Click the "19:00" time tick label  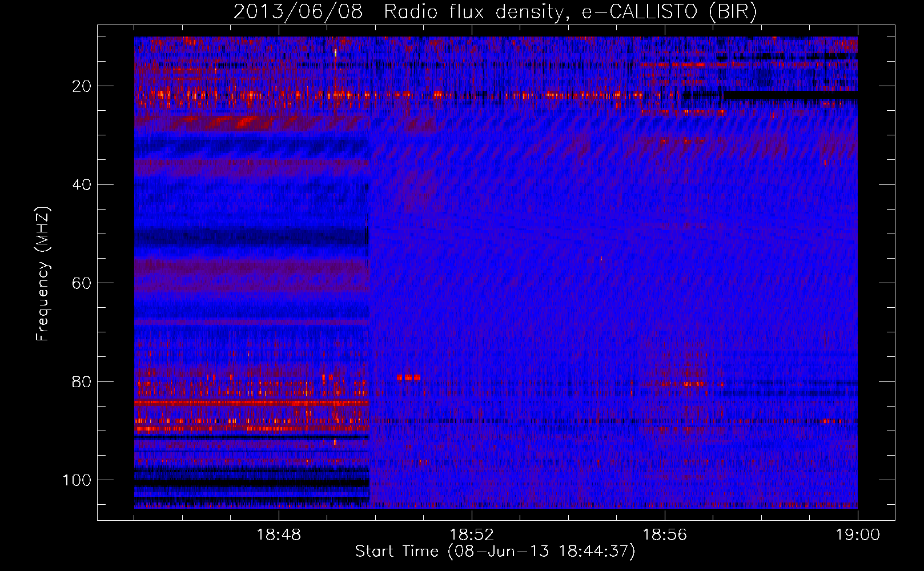[858, 535]
